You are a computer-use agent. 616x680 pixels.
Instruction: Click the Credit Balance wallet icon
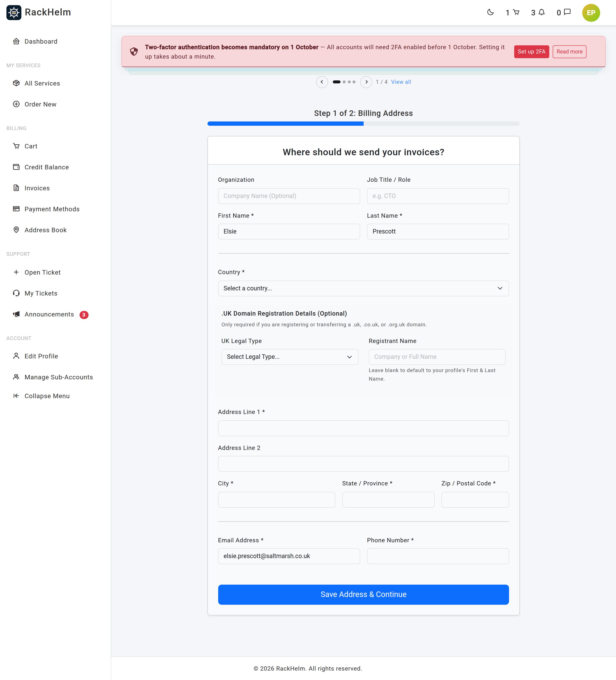point(16,167)
